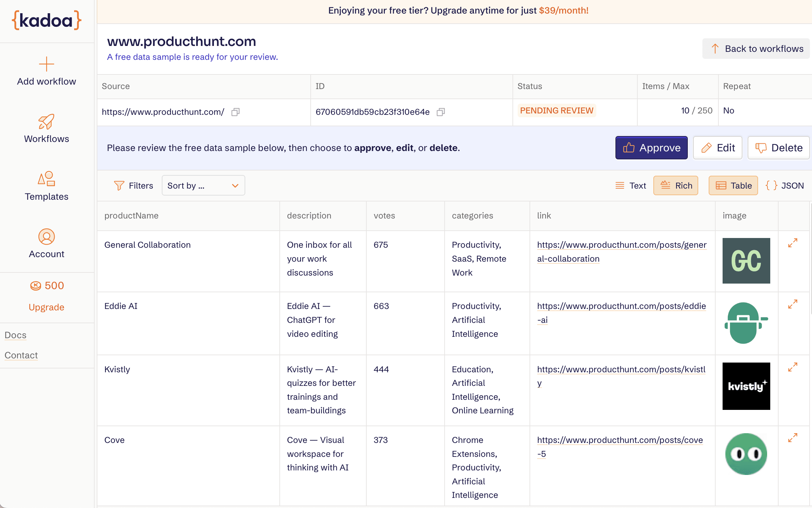The image size is (812, 508).
Task: Click the PENDING REVIEW status badge
Action: [557, 111]
